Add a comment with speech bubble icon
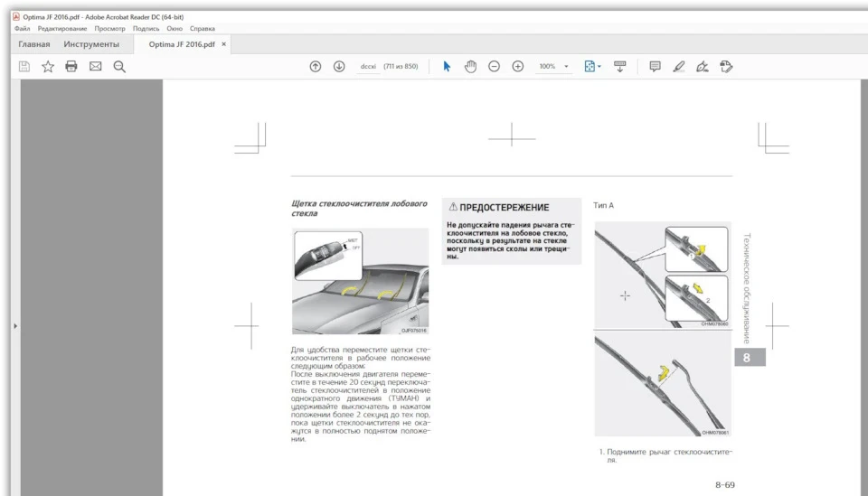This screenshot has width=868, height=496. coord(655,66)
